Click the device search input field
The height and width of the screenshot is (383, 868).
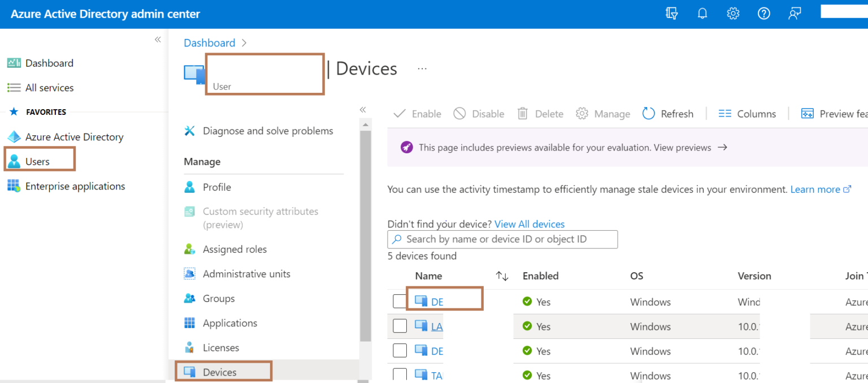point(502,239)
